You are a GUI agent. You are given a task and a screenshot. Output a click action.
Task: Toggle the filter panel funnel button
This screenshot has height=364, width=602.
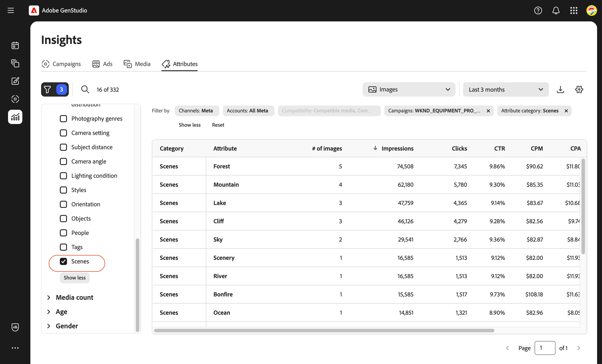[x=55, y=89]
